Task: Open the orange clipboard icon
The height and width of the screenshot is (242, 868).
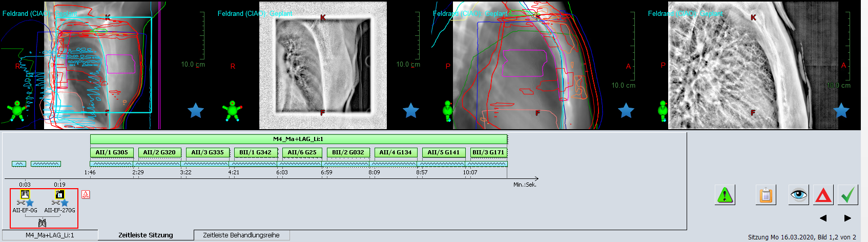Action: (x=766, y=195)
